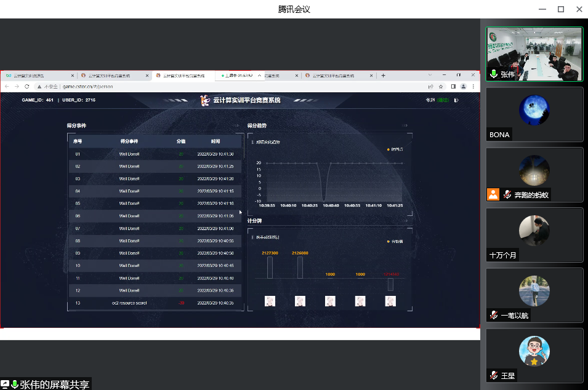The height and width of the screenshot is (390, 588).
Task: Expand the browser tab search chevron
Action: point(429,75)
